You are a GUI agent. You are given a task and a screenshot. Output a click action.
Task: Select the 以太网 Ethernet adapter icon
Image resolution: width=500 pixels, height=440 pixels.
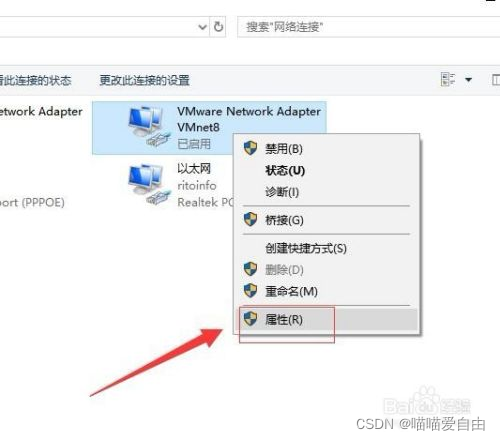tap(149, 184)
